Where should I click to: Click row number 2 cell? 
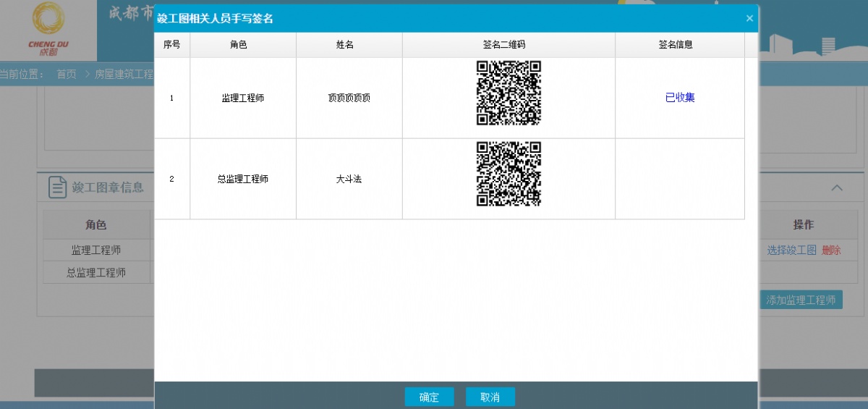click(172, 179)
